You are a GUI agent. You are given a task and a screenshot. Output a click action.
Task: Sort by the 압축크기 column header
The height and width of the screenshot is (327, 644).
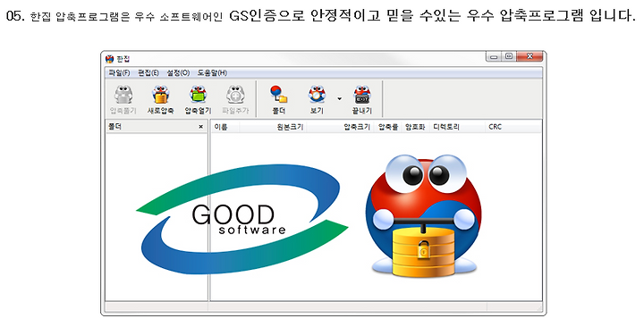340,127
